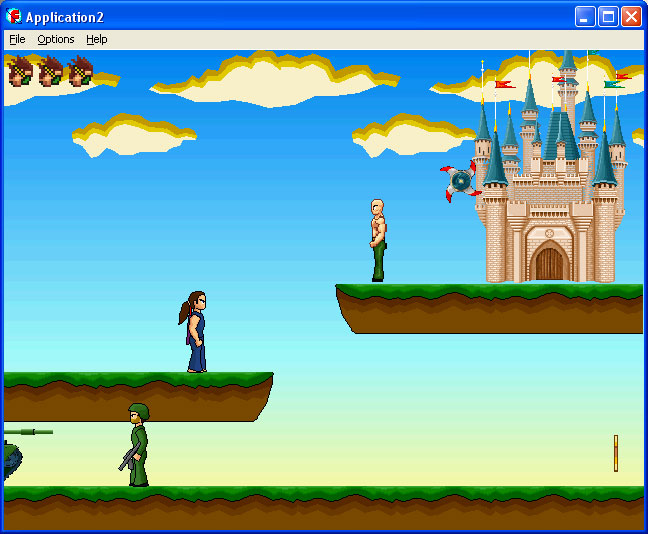The width and height of the screenshot is (648, 534).
Task: Open the Help menu
Action: [97, 39]
